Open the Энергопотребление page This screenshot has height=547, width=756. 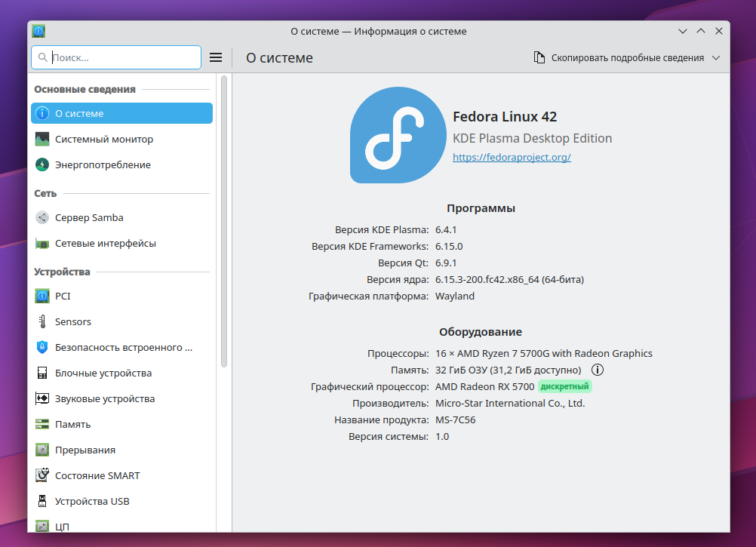122,164
